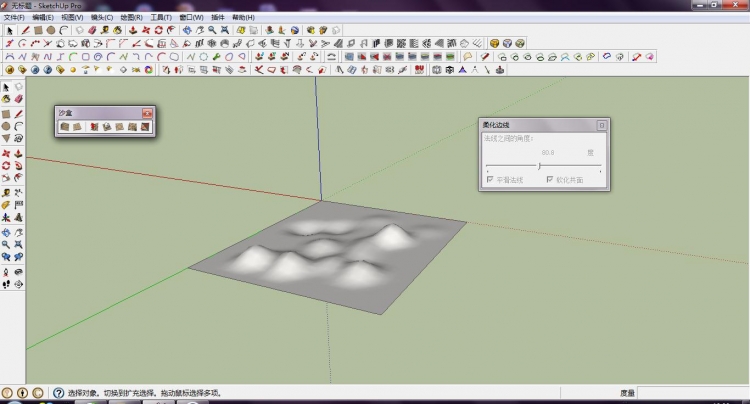Select the Paint Bucket tool in top toolbar
Image resolution: width=750 pixels, height=404 pixels.
coord(117,30)
